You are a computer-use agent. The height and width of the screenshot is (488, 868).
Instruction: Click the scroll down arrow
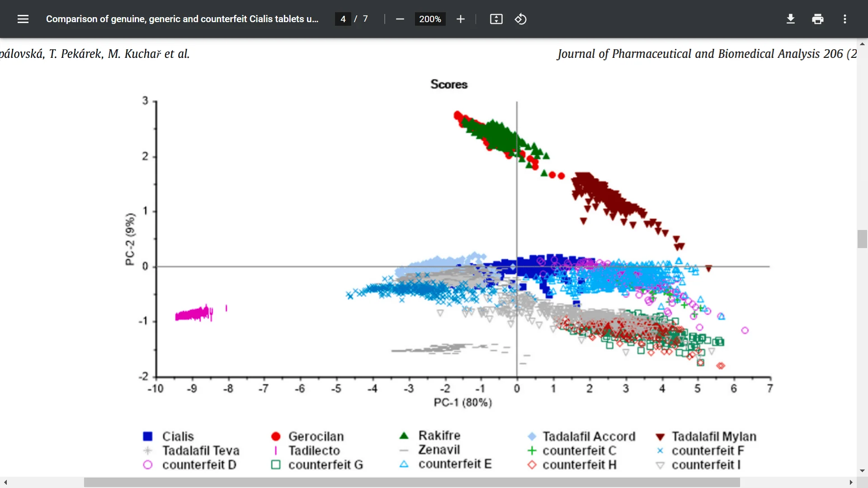(x=862, y=471)
